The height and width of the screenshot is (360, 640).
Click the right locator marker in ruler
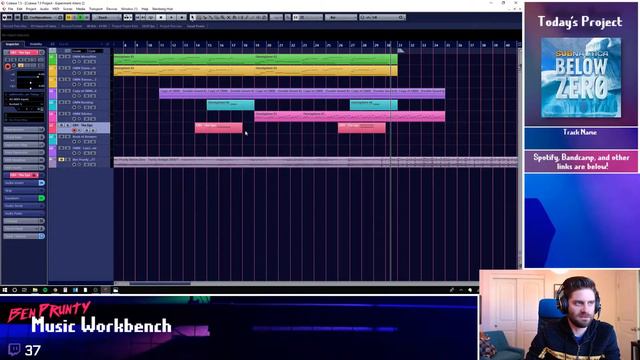400,51
